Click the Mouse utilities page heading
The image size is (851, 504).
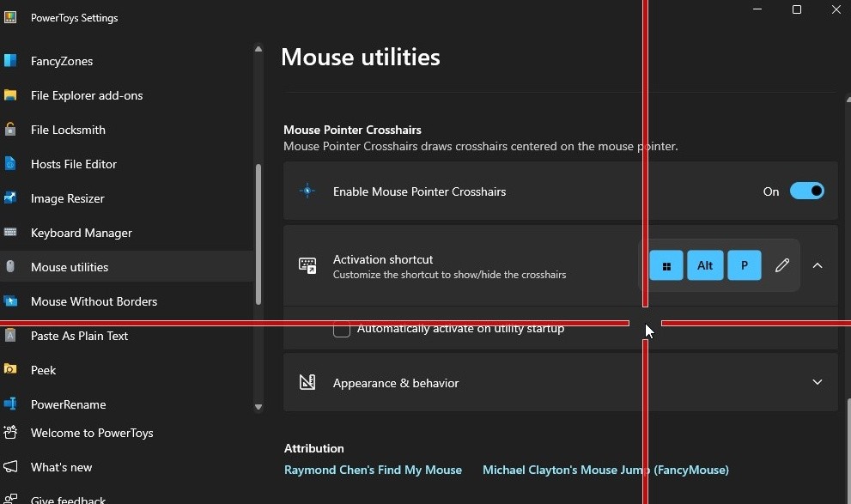361,57
